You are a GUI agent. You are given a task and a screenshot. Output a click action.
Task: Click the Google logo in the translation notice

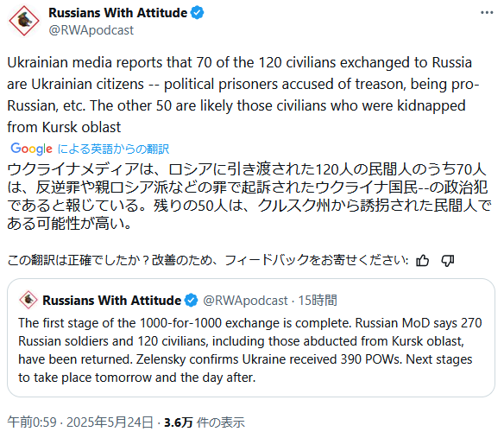pos(31,149)
